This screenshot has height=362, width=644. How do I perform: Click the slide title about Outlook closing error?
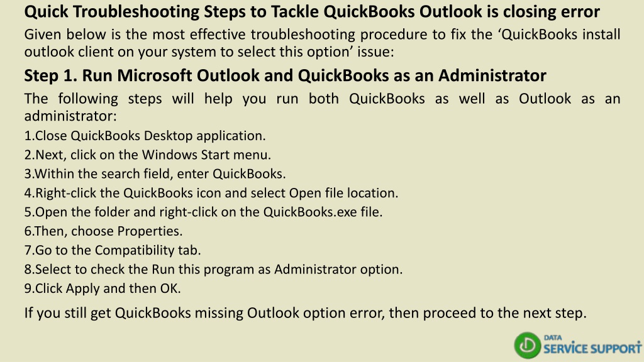point(312,11)
